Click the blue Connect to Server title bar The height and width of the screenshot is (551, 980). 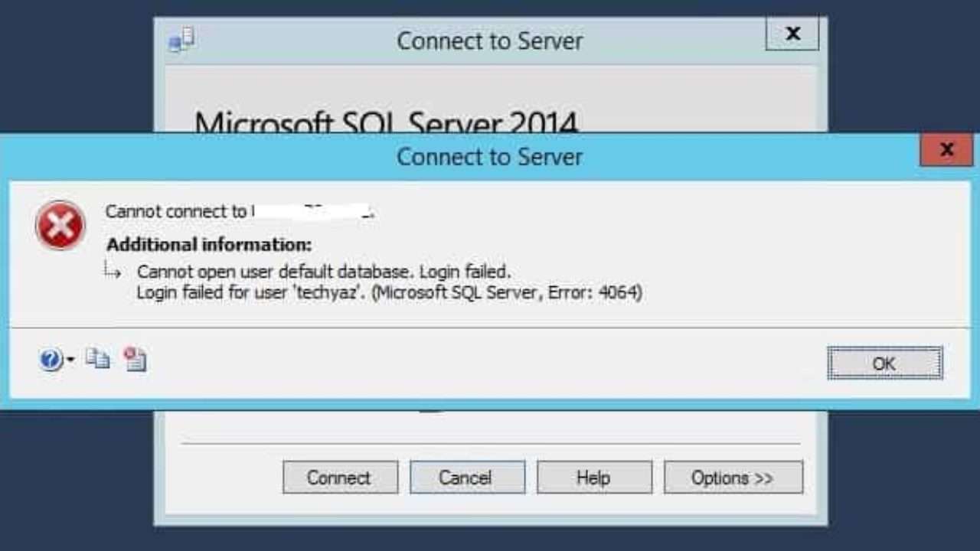[490, 157]
